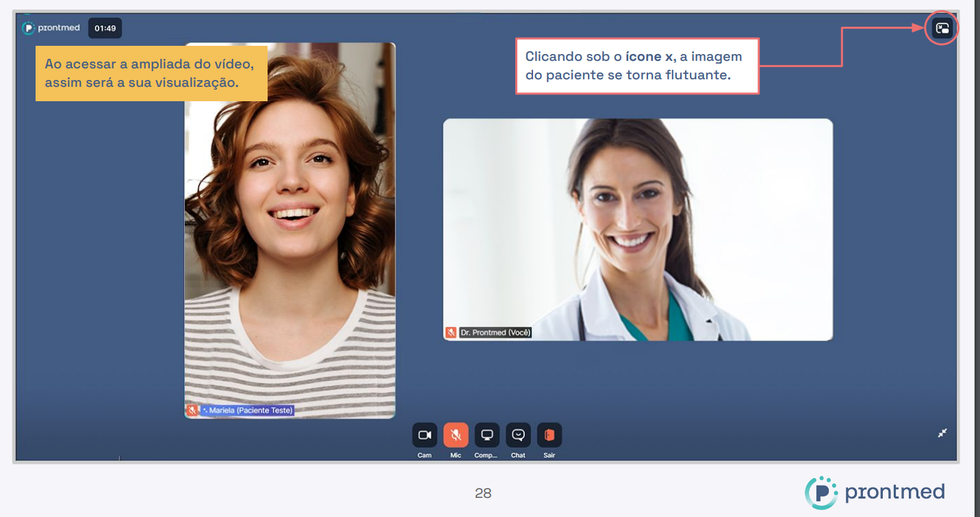The image size is (980, 517).
Task: Start screen sharing via Comp... button
Action: coord(487,435)
